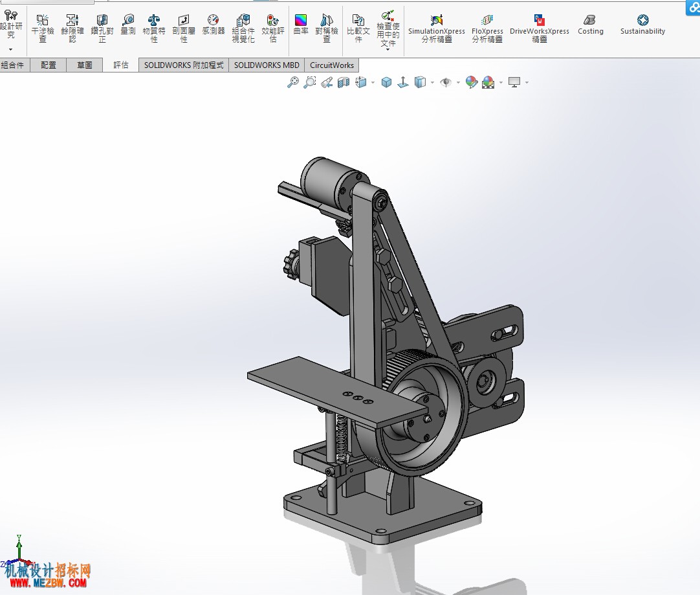Open Mass Properties (物質特性)
This screenshot has width=700, height=595.
coord(154,28)
